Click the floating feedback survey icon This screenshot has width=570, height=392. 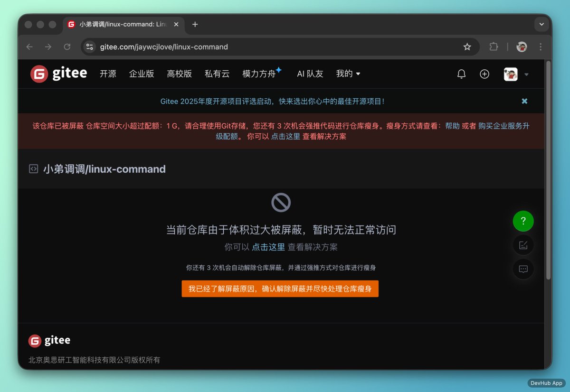tap(523, 245)
